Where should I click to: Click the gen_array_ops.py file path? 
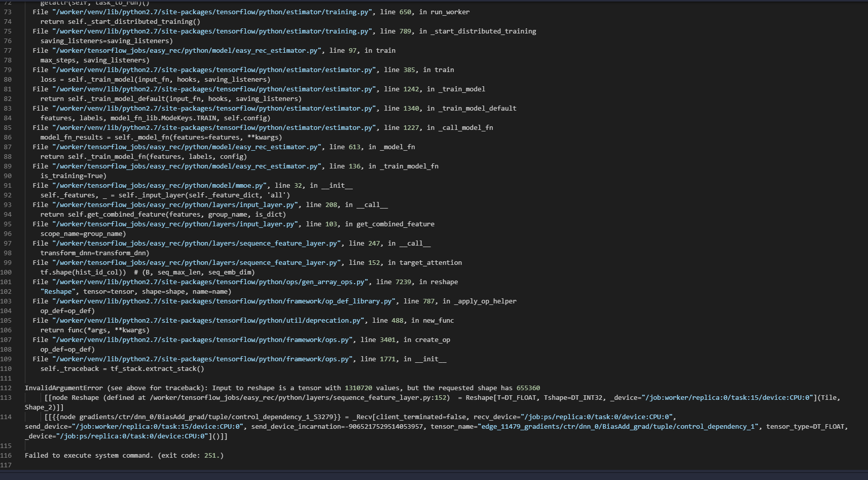pos(210,282)
